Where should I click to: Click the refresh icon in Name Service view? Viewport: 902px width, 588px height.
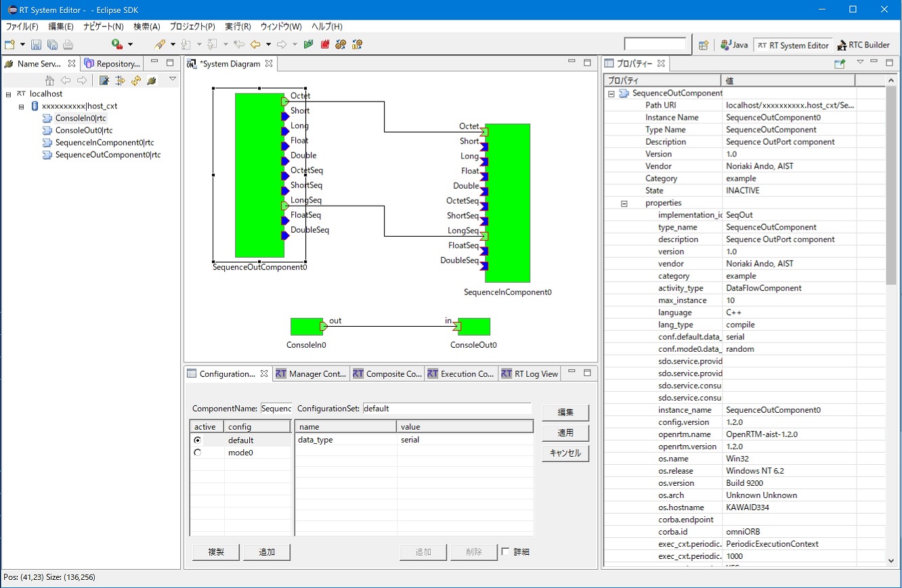click(x=136, y=81)
